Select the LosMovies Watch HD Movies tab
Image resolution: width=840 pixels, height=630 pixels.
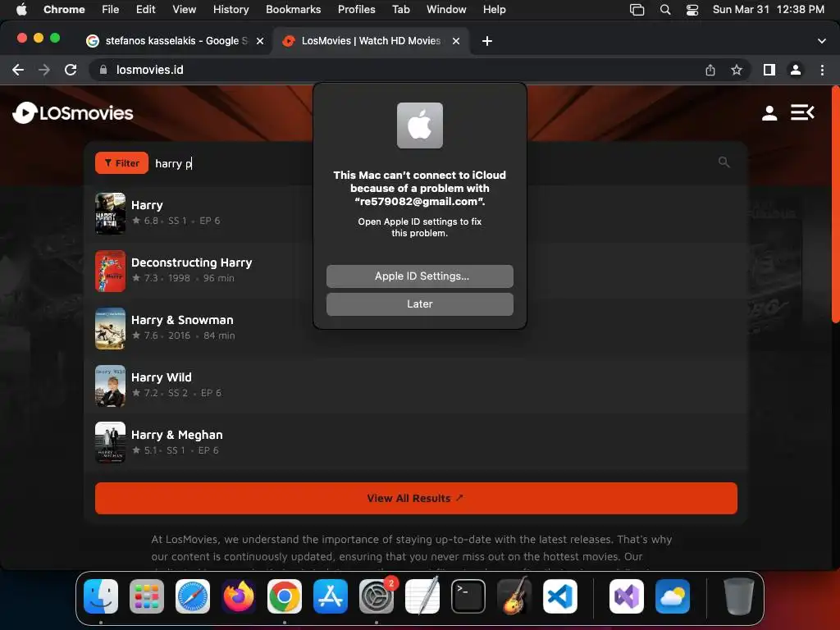[x=371, y=41]
